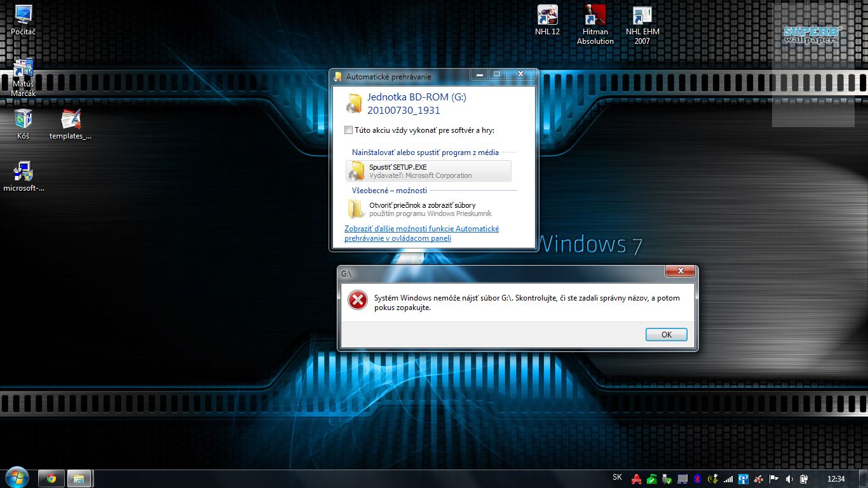This screenshot has width=868, height=488.
Task: Click the blue wireless utility tray icon
Action: 743,478
